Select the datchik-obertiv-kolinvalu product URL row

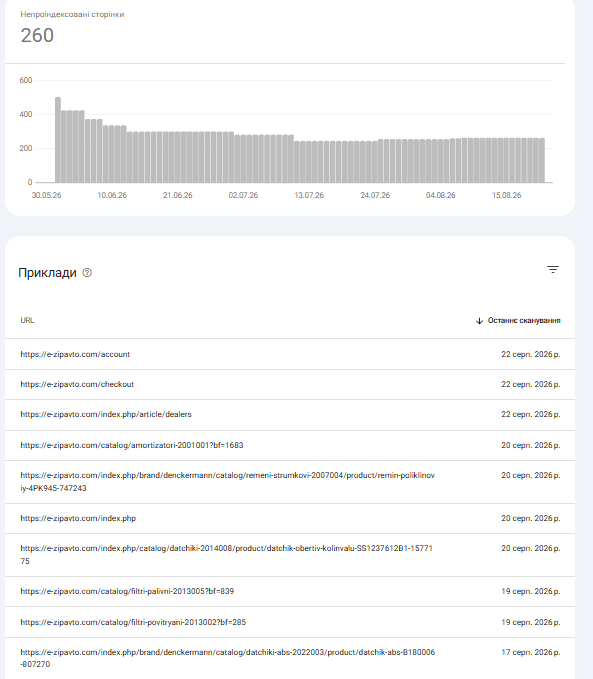pos(290,555)
